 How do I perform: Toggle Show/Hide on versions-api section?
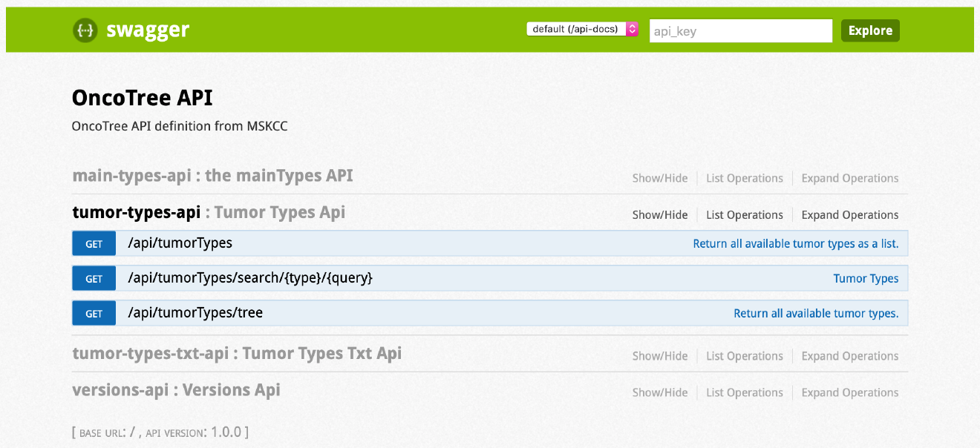pos(660,392)
